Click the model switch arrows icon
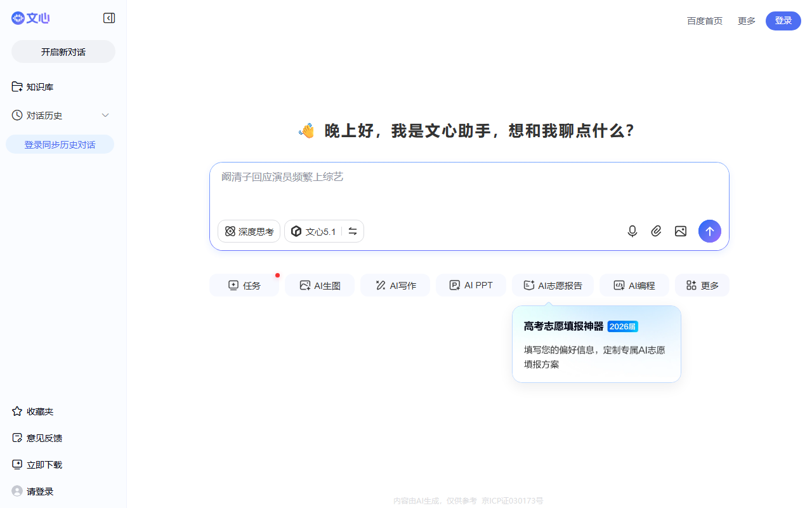812x508 pixels. tap(353, 231)
